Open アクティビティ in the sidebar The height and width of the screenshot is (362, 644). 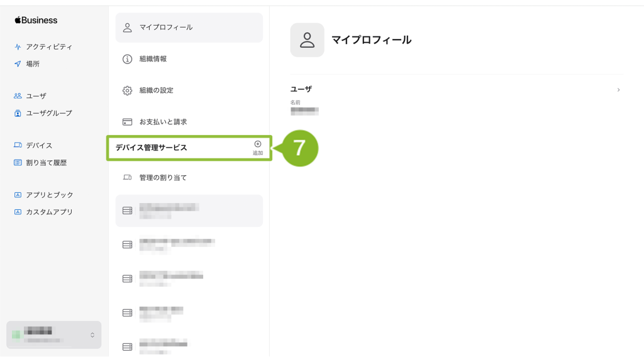click(x=43, y=47)
